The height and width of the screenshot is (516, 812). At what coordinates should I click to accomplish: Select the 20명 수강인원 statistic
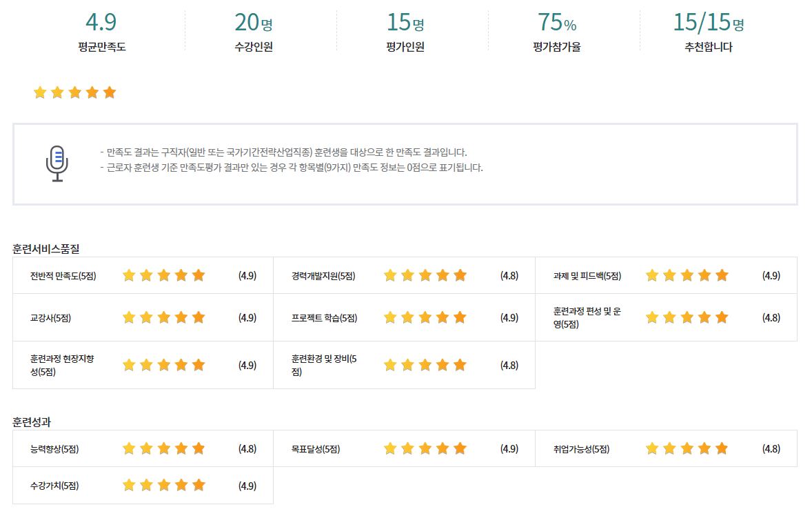click(254, 31)
